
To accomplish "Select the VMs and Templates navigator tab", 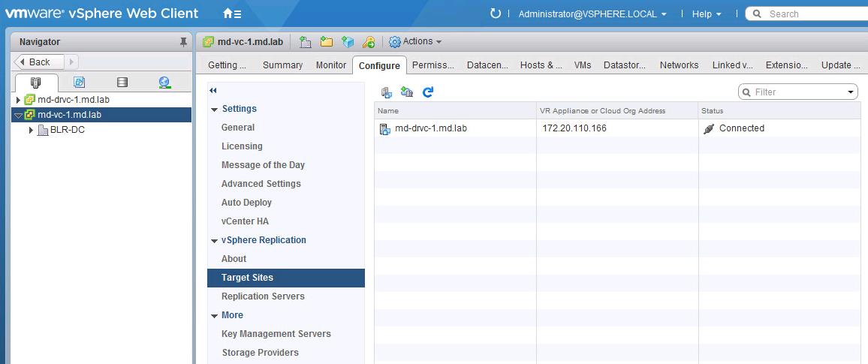I will coord(80,83).
